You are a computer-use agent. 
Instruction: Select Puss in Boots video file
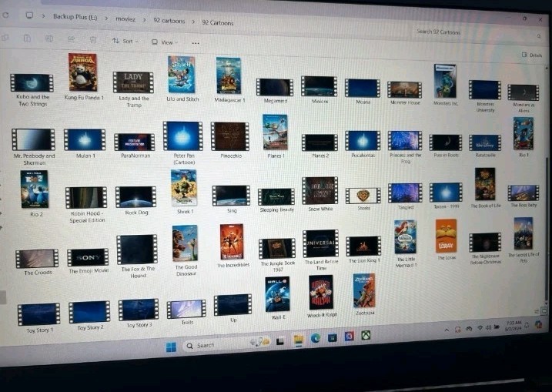pos(445,142)
